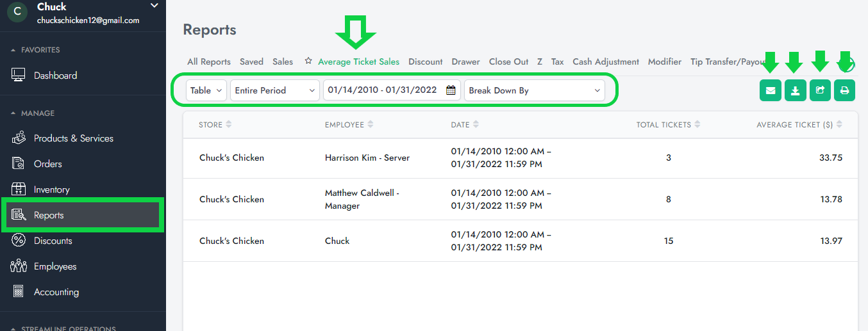Viewport: 868px width, 331px height.
Task: Open the Table view dropdown
Action: click(206, 90)
